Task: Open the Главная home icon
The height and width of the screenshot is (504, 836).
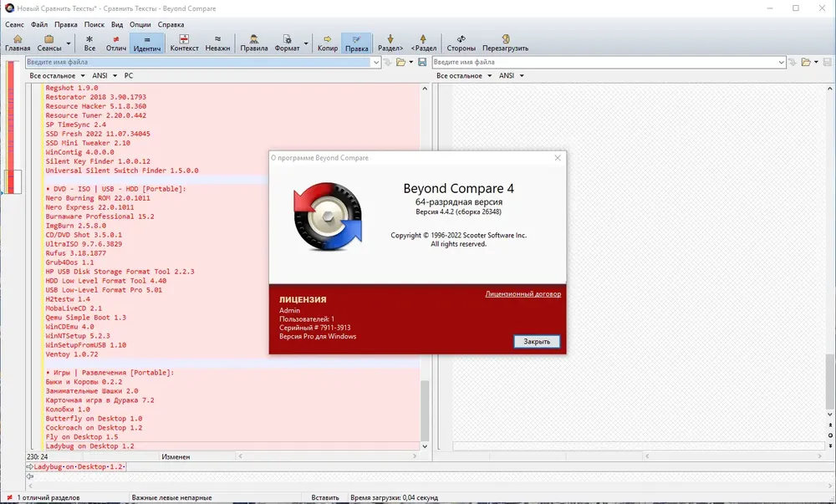Action: point(18,43)
